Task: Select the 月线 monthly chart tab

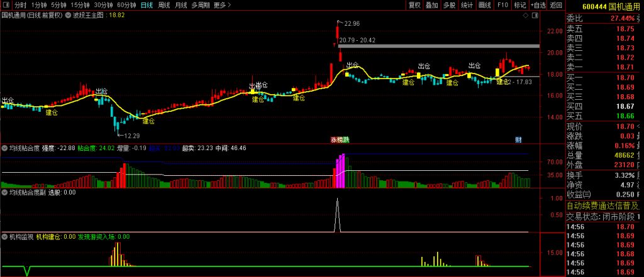Action: click(x=181, y=5)
